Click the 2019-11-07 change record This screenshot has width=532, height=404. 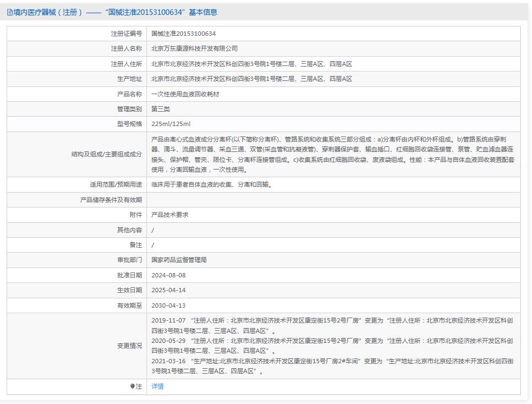tap(332, 325)
